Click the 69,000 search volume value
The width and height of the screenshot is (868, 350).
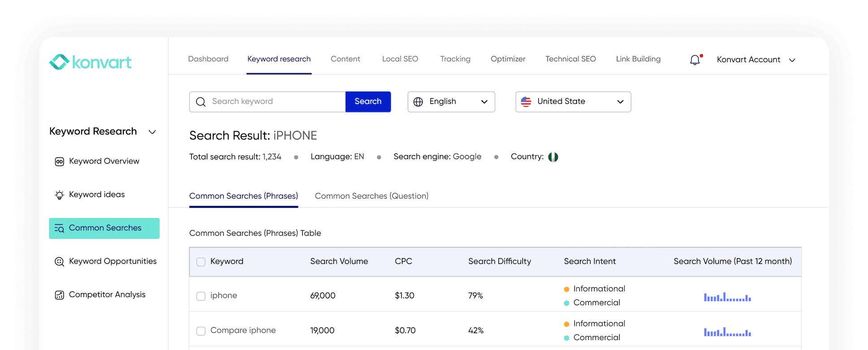tap(323, 296)
